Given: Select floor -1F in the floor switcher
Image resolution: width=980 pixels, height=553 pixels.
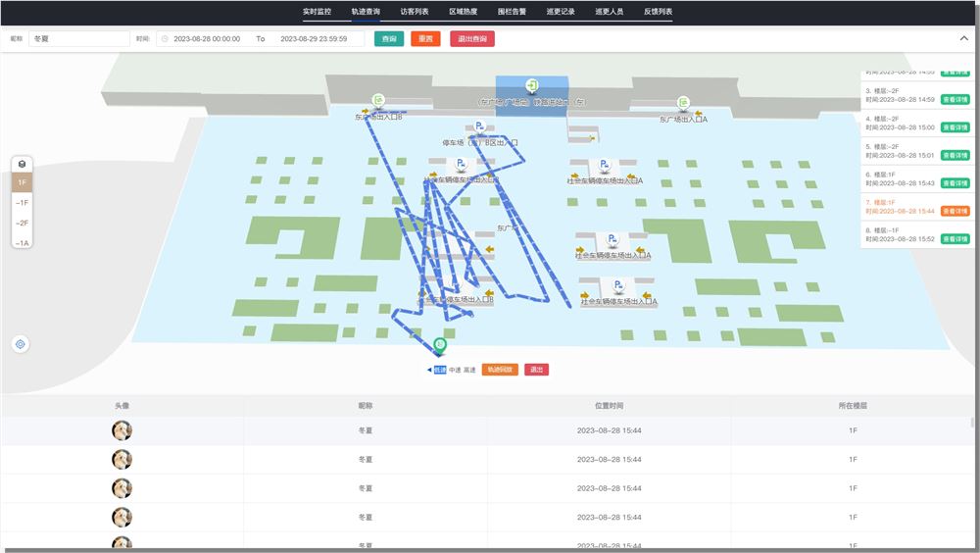Looking at the screenshot, I should click(22, 203).
